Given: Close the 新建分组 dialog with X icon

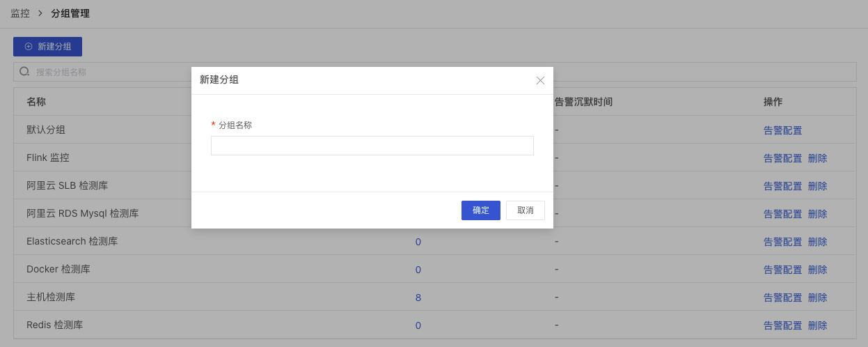Looking at the screenshot, I should (x=540, y=80).
